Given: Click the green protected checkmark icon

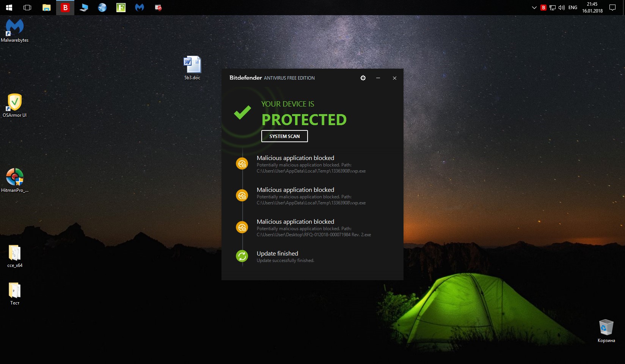Looking at the screenshot, I should (242, 112).
